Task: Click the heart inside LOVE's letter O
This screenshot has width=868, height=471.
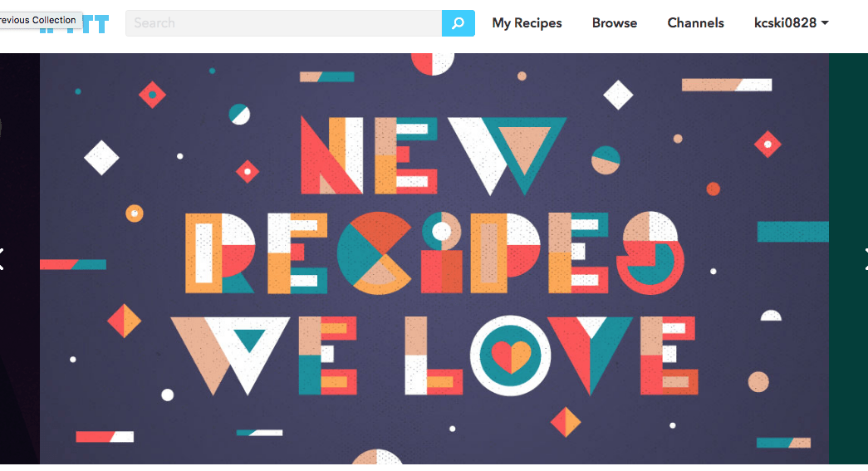Action: coord(511,356)
